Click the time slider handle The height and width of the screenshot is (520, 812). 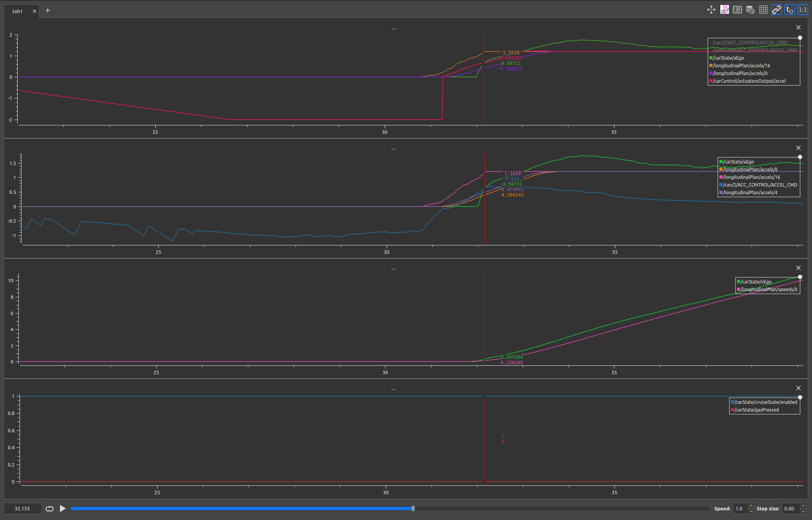(x=413, y=508)
